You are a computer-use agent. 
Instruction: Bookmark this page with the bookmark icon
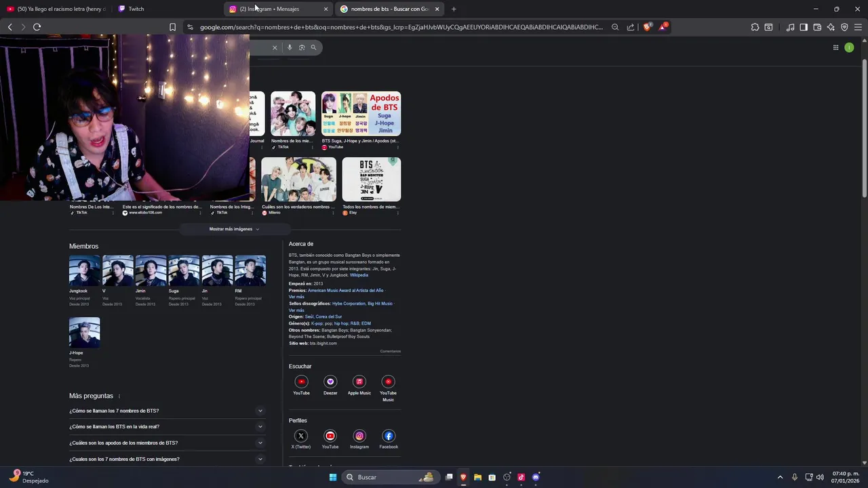pos(172,27)
